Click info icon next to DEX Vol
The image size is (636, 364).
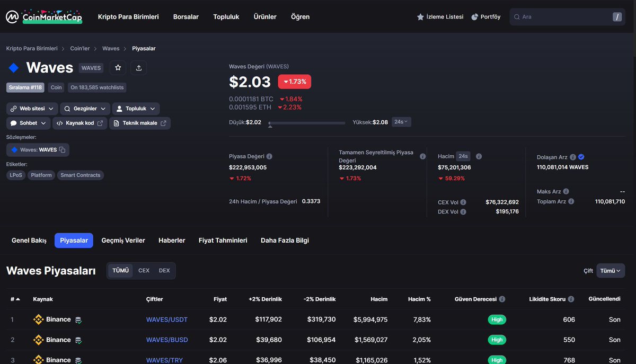(x=463, y=212)
